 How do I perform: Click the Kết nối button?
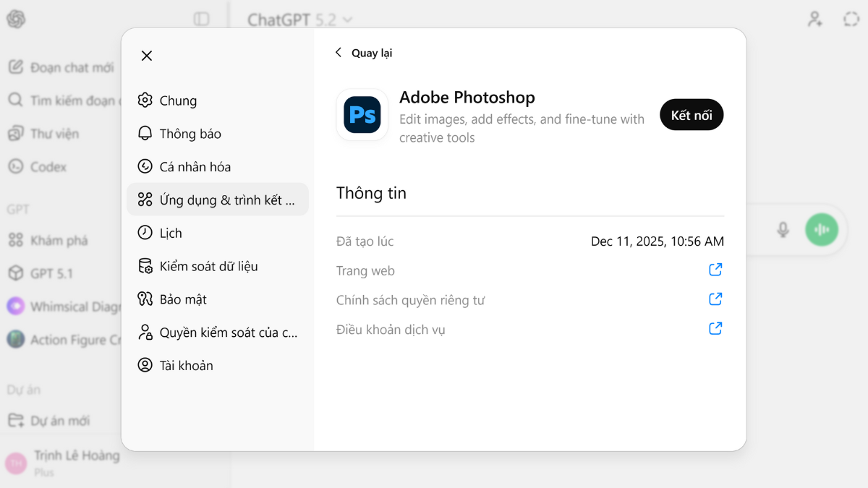[691, 115]
